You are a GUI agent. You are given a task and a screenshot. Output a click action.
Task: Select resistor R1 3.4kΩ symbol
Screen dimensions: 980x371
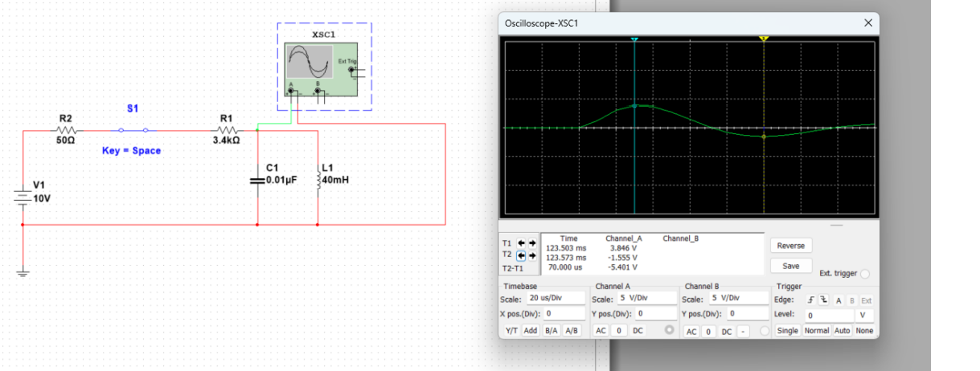pos(227,128)
